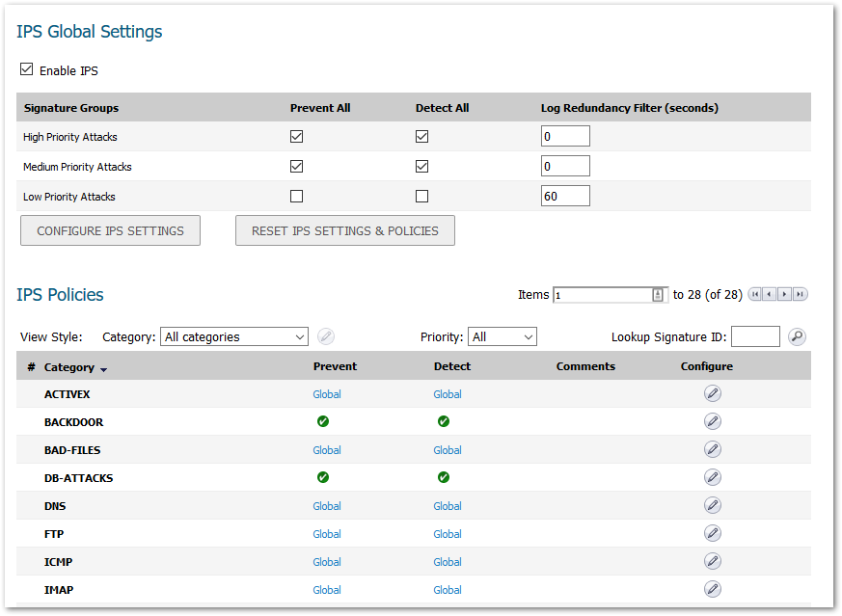Go to the last page of items
Viewport: 842px width, 616px height.
click(x=801, y=294)
